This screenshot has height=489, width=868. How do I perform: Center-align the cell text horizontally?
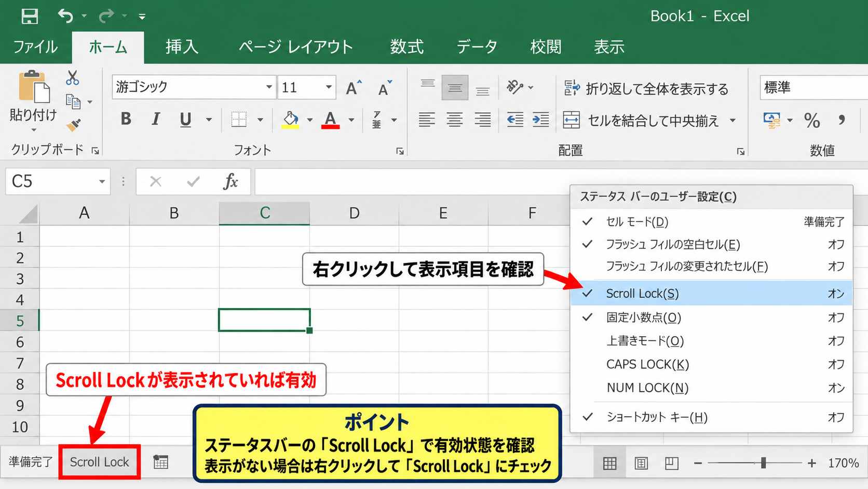455,120
